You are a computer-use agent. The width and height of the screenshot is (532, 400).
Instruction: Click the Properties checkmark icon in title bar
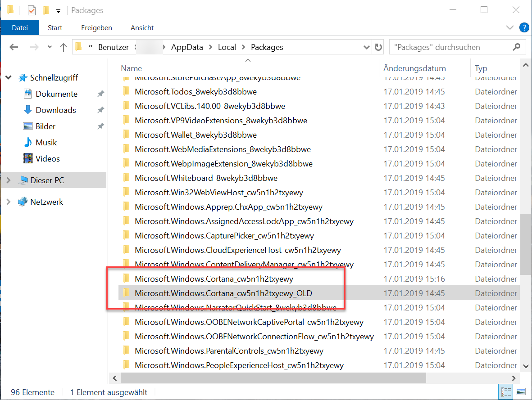32,10
